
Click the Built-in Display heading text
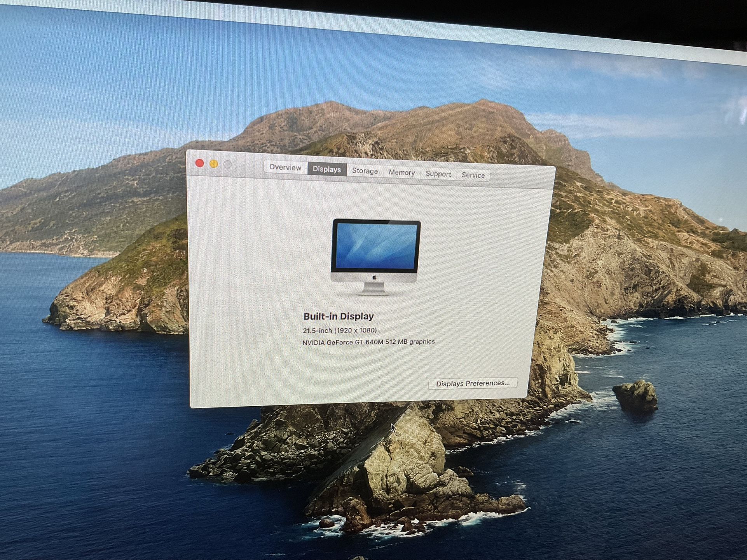coord(338,316)
